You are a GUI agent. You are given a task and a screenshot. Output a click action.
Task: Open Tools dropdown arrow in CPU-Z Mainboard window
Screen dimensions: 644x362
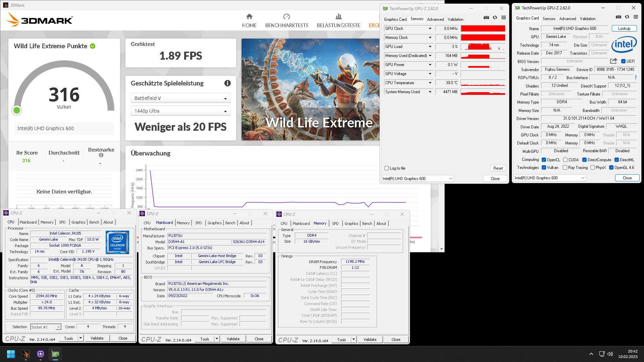[217, 339]
